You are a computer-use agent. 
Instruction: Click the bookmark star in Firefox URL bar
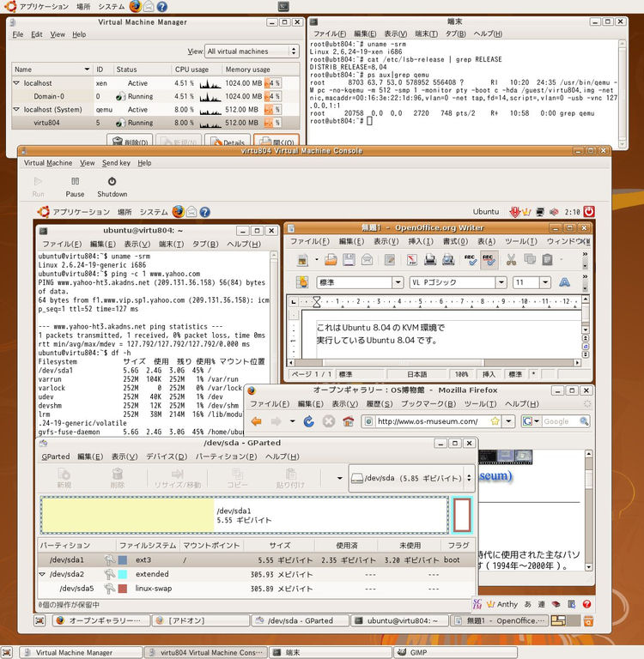(495, 420)
